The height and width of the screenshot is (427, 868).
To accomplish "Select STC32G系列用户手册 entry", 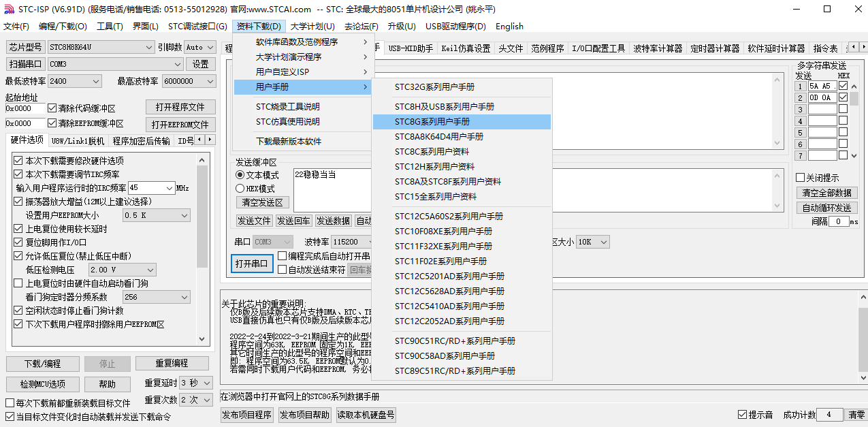I will coord(462,87).
